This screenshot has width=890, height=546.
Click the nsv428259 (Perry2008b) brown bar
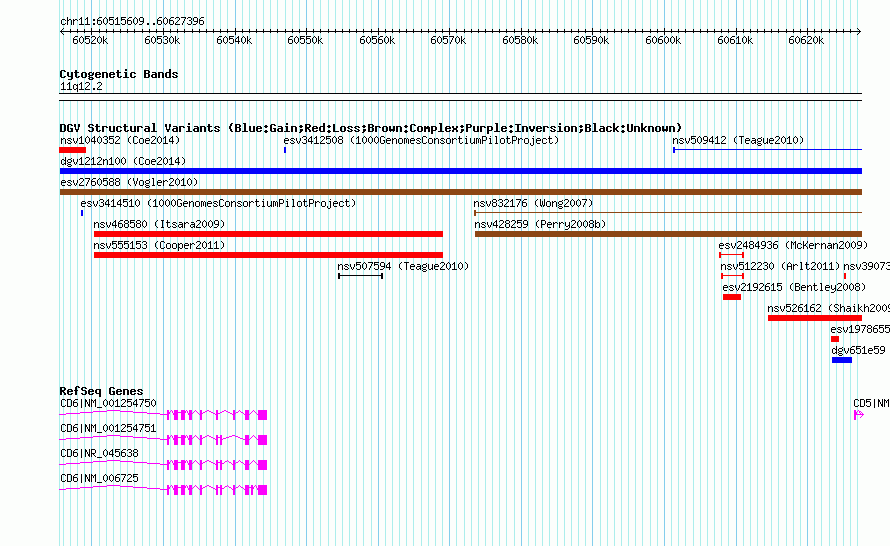click(668, 234)
